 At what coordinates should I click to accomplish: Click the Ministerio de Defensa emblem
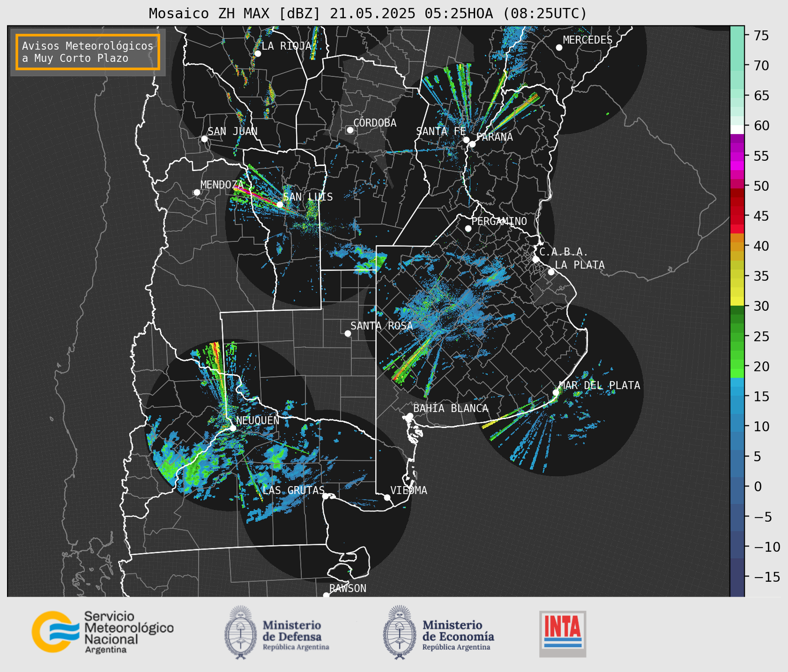(x=241, y=633)
